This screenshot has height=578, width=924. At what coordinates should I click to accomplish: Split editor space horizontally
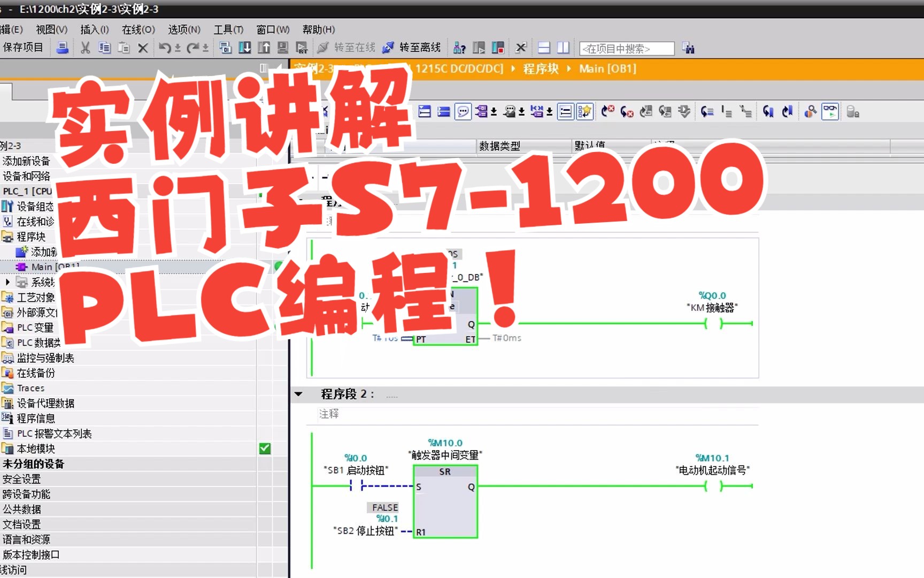pos(544,48)
